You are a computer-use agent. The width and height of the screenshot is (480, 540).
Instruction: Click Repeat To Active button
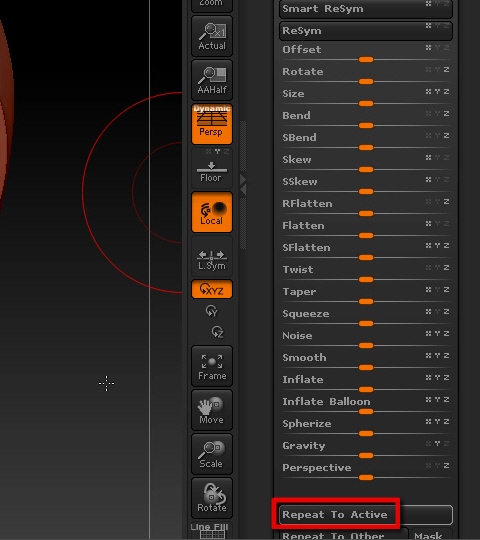coord(366,515)
